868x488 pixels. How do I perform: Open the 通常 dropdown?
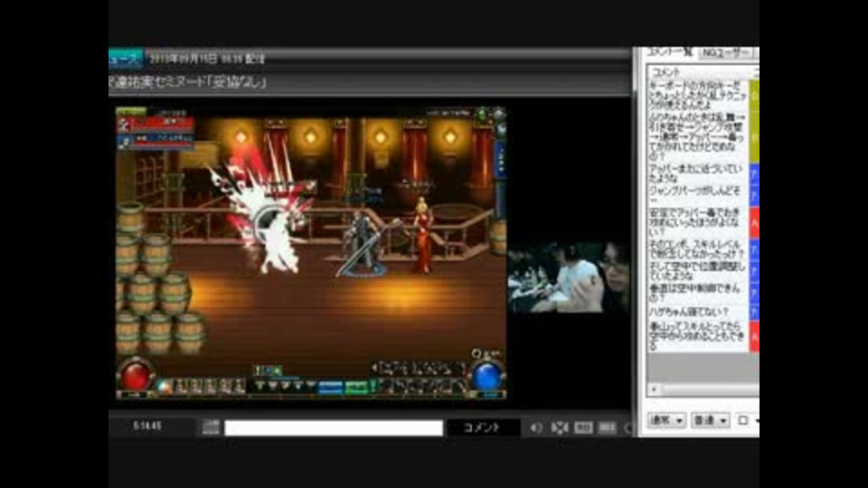[666, 420]
